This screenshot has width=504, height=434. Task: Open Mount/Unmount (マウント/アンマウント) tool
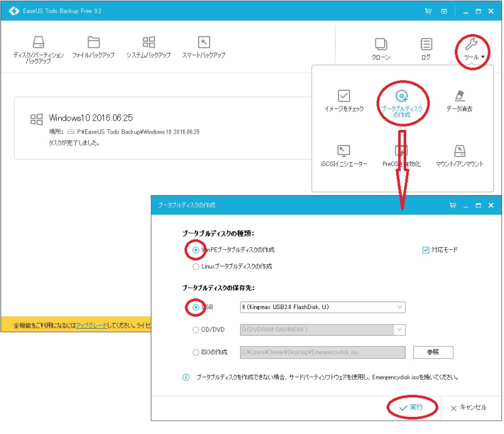[x=459, y=156]
